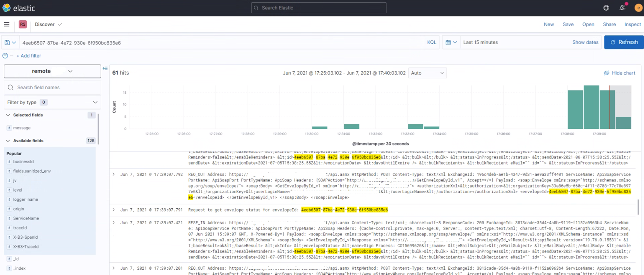Open the Discover breadcrumb dropdown
Image resolution: width=644 pixels, height=275 pixels.
tap(48, 24)
